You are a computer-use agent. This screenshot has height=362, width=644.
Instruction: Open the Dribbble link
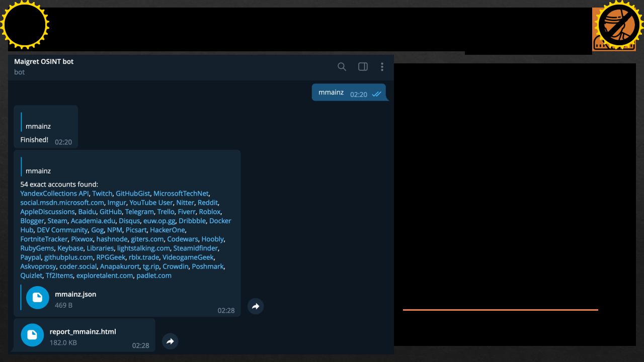tap(192, 221)
